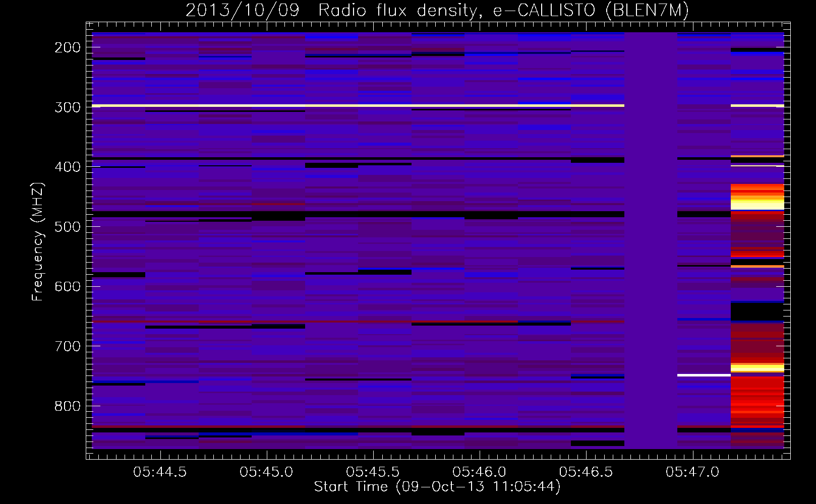Click the 'Start Time' x-axis label
The width and height of the screenshot is (816, 504).
[x=437, y=487]
